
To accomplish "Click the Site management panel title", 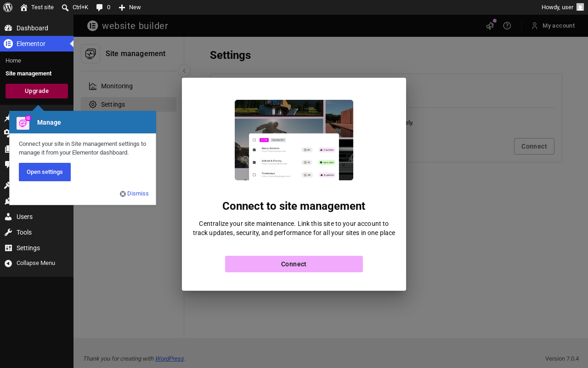I will coord(136,54).
